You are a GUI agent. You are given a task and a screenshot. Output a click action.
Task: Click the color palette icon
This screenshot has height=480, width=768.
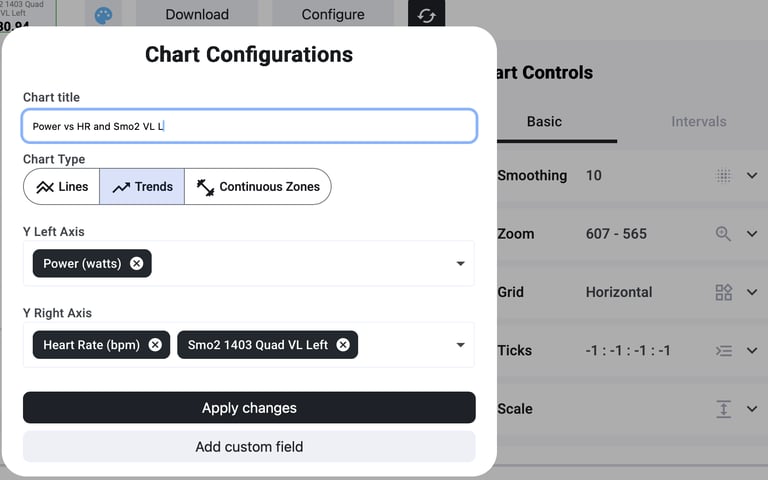(104, 15)
